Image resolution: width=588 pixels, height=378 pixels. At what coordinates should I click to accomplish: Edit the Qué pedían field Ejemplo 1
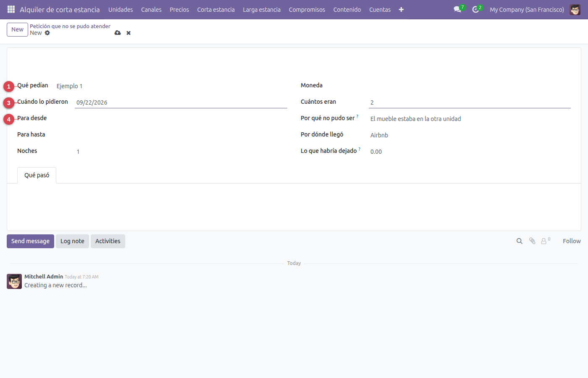coord(171,86)
